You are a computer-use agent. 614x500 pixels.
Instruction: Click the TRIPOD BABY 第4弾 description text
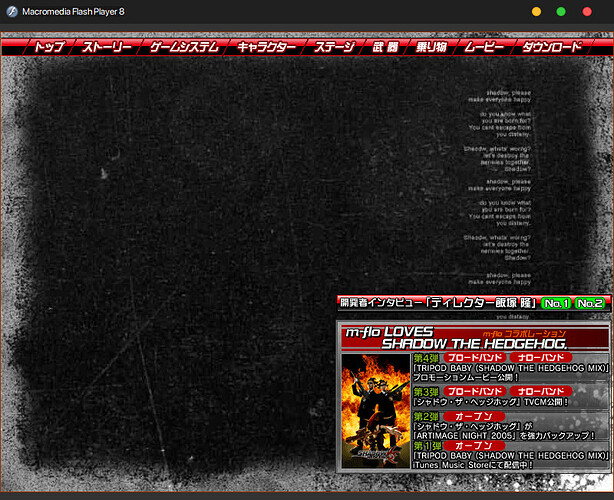pos(511,373)
